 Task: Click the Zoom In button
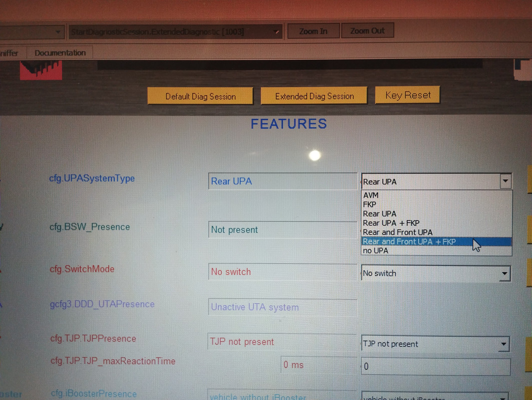313,31
